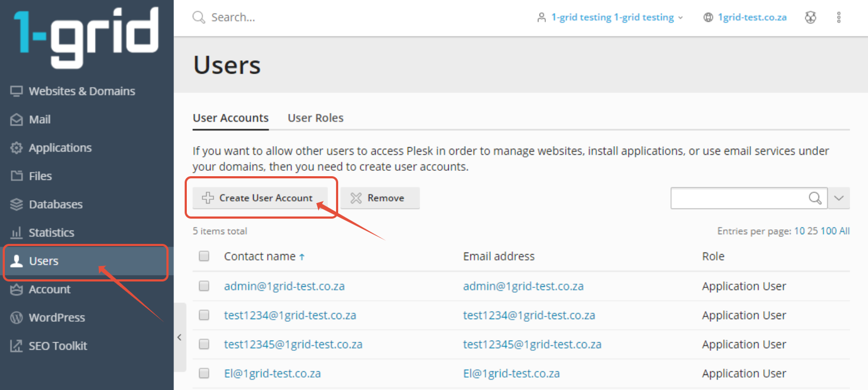Viewport: 868px width, 390px height.
Task: Click the list search magnifier icon
Action: click(x=815, y=198)
